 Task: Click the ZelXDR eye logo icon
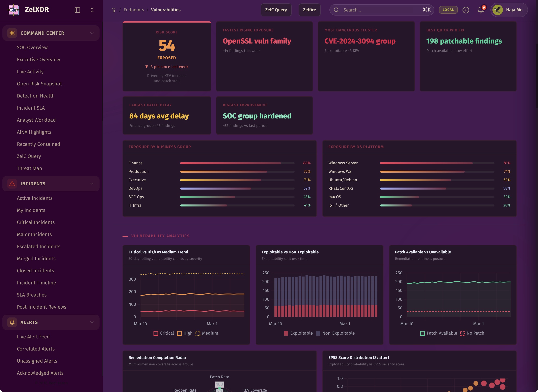[13, 10]
